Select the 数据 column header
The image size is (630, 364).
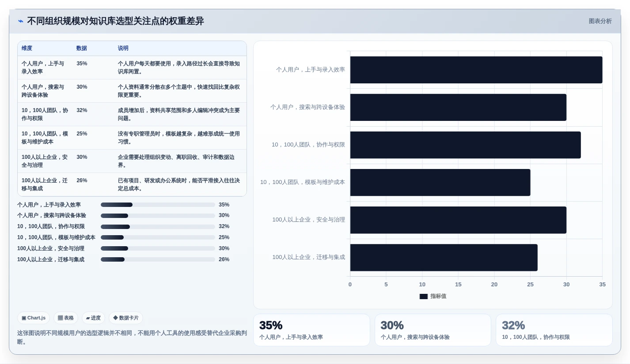point(82,48)
